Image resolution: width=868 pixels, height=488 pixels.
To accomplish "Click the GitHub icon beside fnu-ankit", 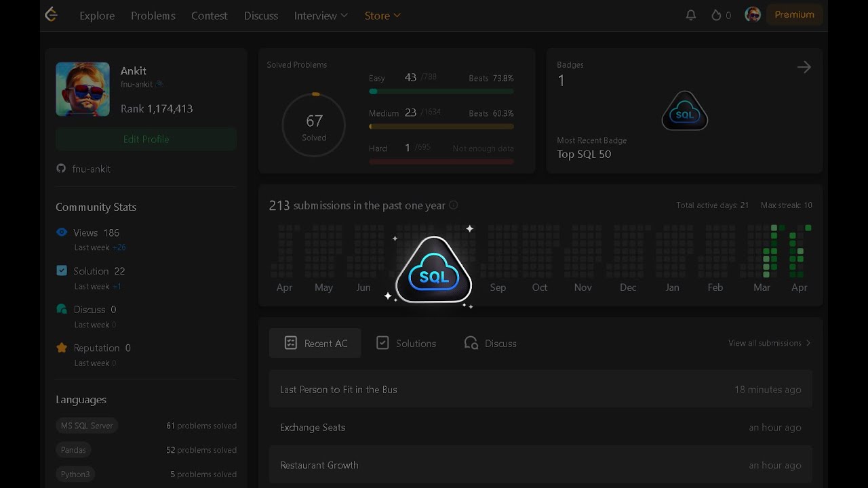I will tap(61, 169).
